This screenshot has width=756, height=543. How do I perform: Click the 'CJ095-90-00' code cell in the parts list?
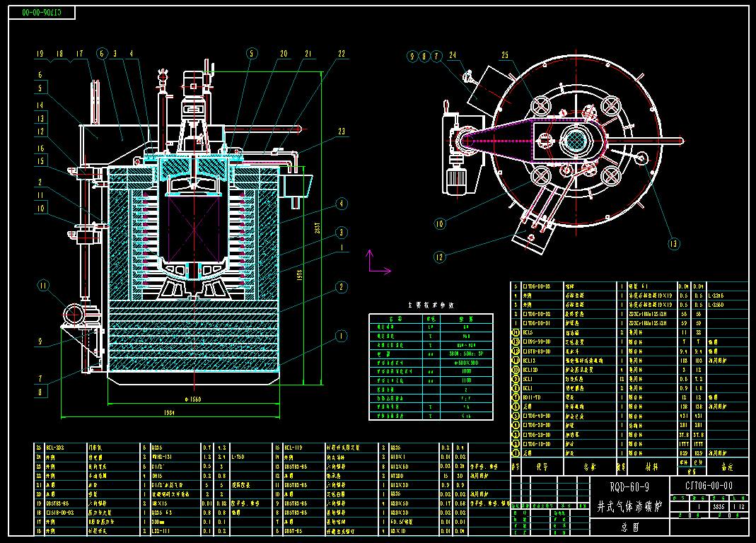[x=542, y=342]
